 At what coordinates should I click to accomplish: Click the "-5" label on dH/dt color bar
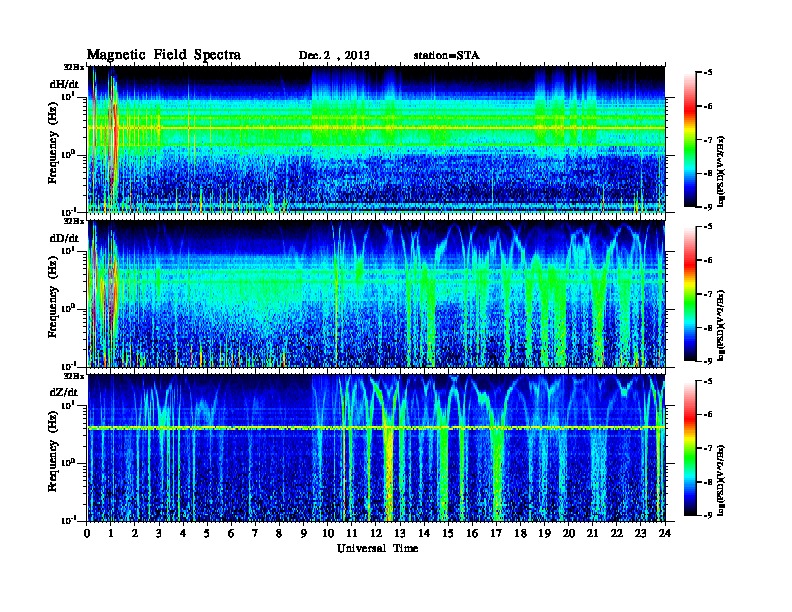[x=708, y=72]
